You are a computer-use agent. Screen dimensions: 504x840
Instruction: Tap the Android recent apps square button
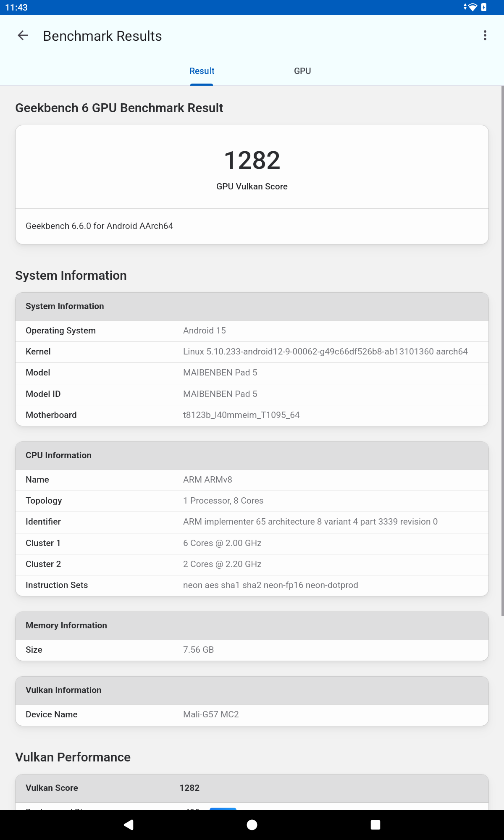point(375,825)
